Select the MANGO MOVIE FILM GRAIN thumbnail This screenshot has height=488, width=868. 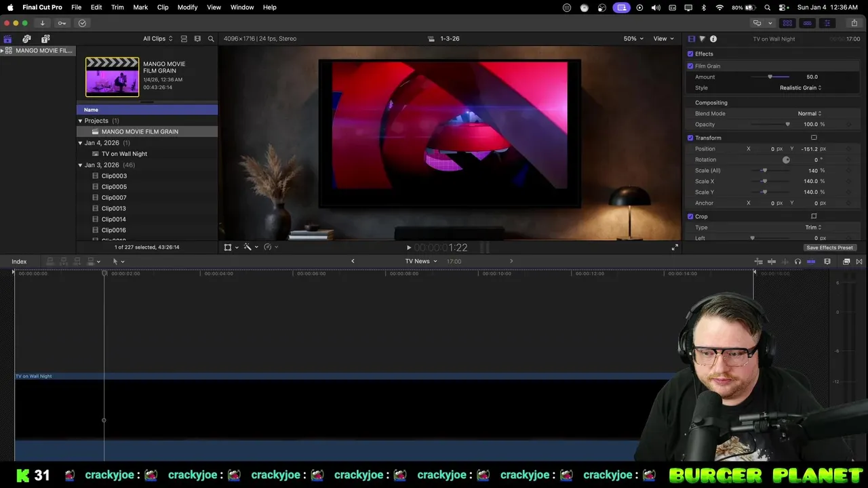112,77
